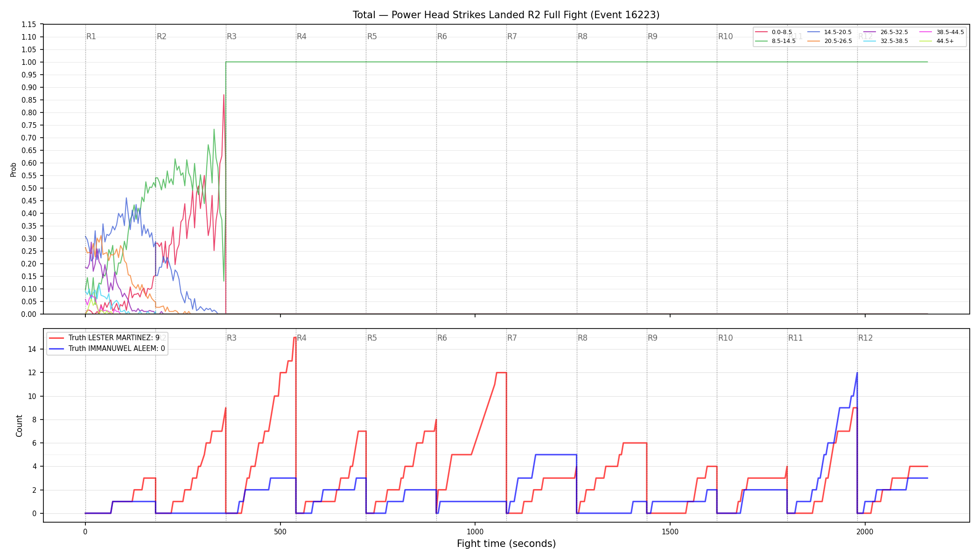Click the 1500 tick on the time axis

(x=670, y=532)
